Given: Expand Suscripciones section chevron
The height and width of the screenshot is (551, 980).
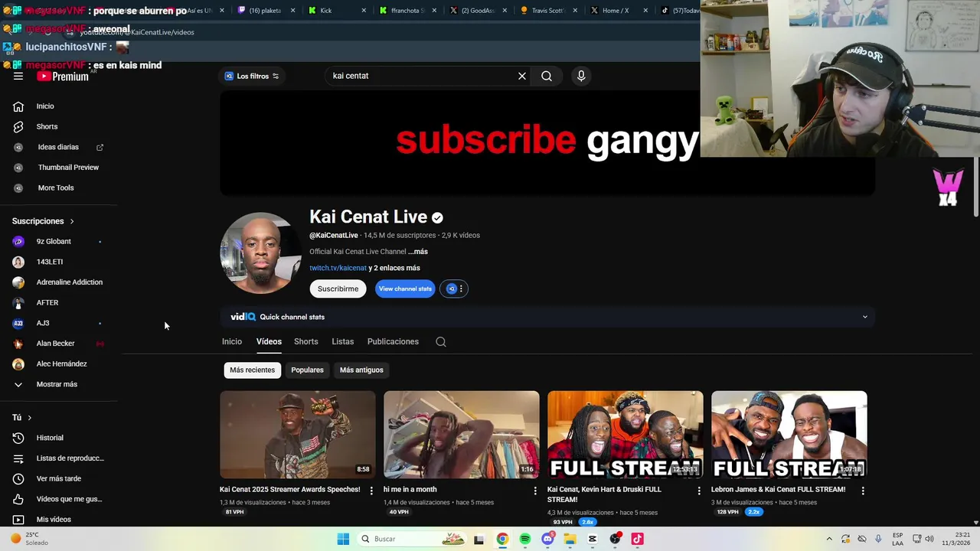Looking at the screenshot, I should 72,221.
